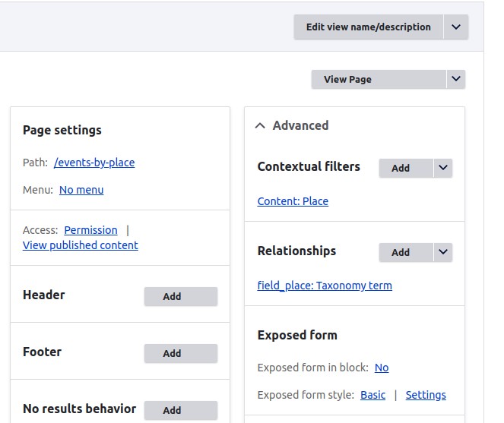504x423 pixels.
Task: Open Exposed form style Settings link
Action: (426, 395)
